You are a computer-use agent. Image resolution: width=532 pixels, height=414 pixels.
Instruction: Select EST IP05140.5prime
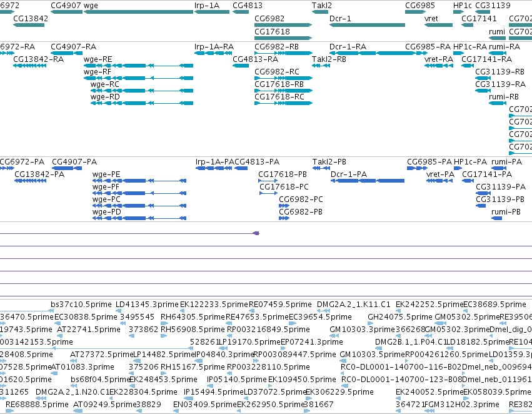[236, 380]
